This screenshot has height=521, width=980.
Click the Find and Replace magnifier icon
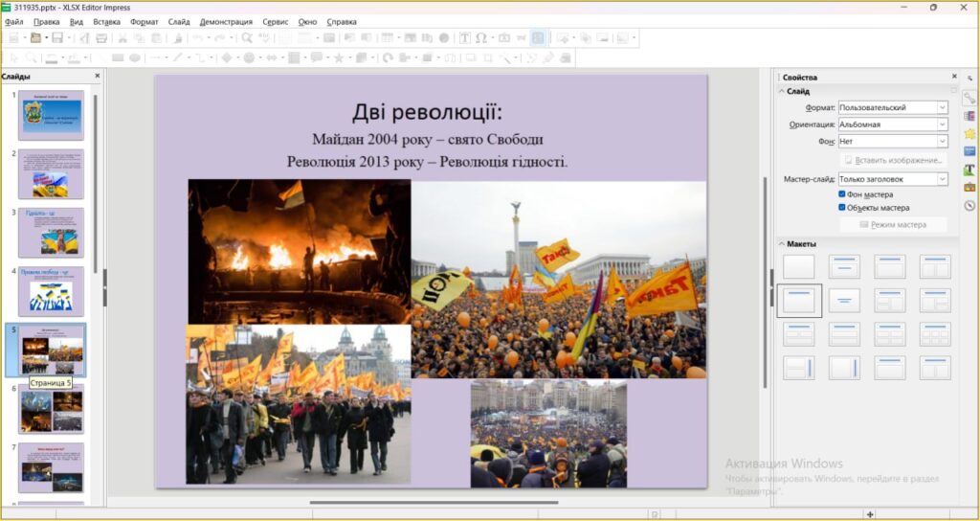pyautogui.click(x=247, y=38)
